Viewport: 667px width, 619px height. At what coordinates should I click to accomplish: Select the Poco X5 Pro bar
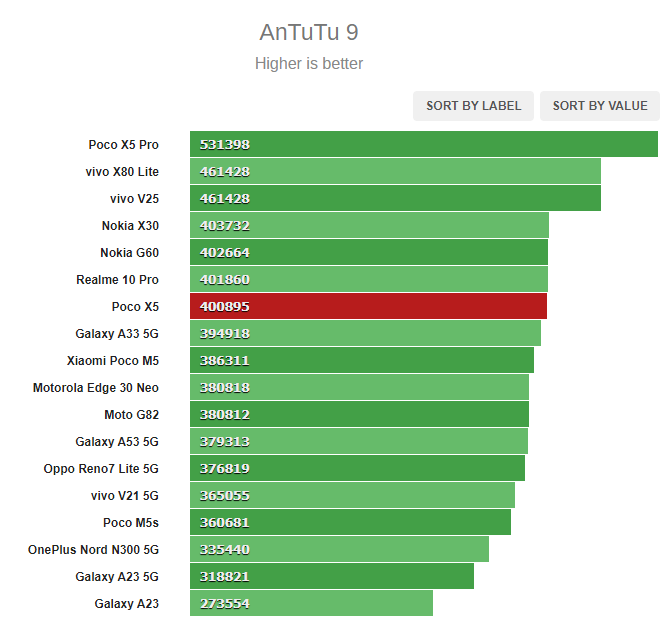[x=424, y=144]
